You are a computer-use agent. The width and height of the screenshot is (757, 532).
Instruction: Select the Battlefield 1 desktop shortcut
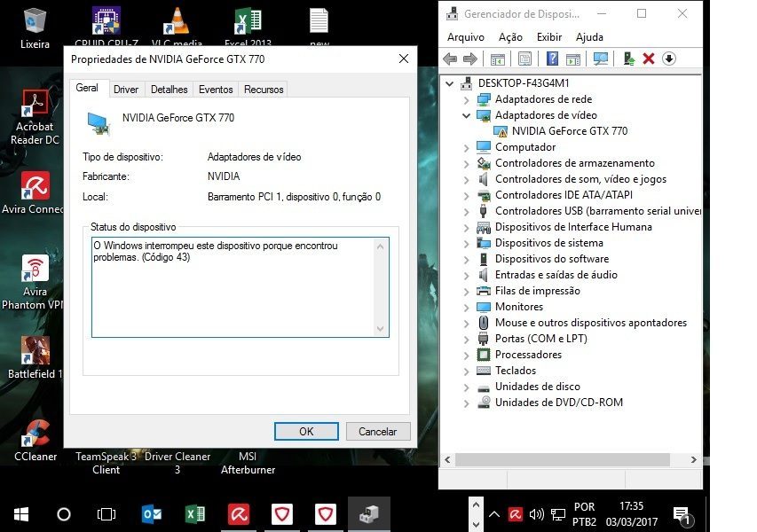point(35,357)
